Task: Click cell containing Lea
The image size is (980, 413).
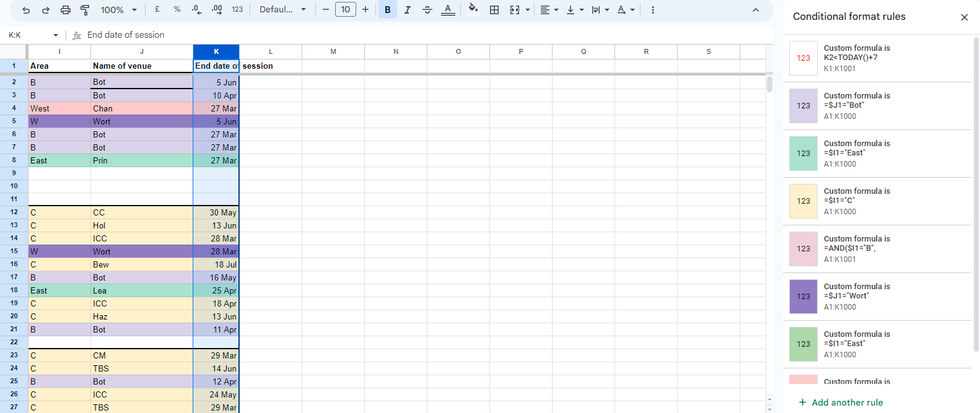Action: pos(142,290)
